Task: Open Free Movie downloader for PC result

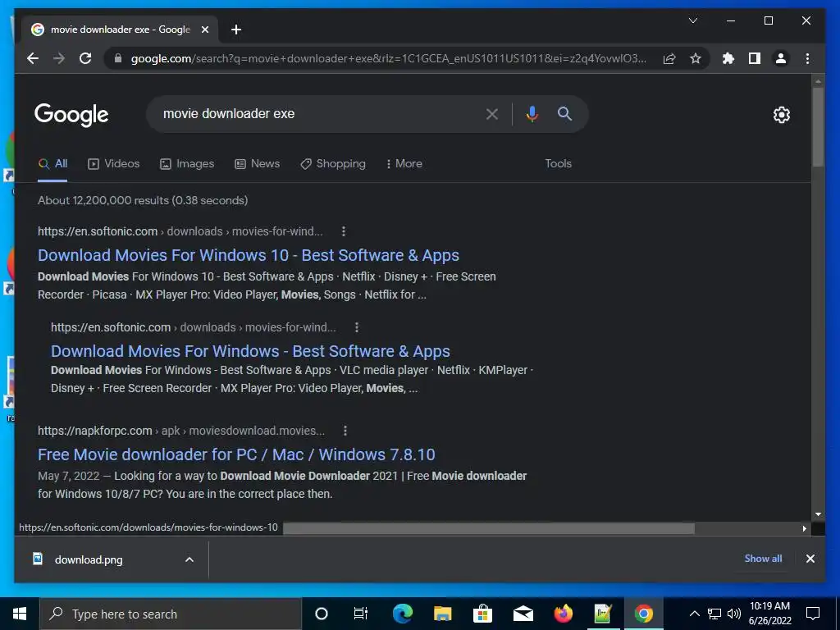Action: click(x=236, y=454)
